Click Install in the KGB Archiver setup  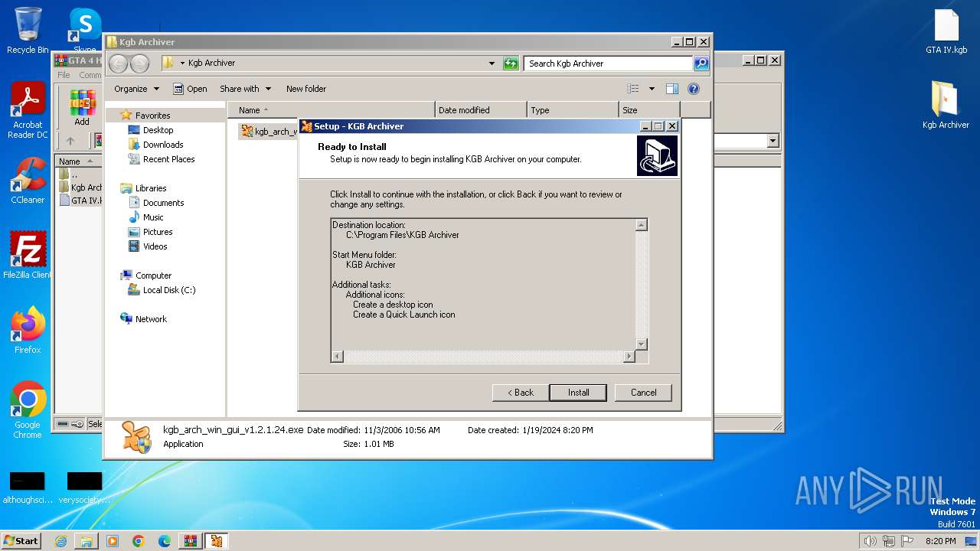(x=578, y=393)
